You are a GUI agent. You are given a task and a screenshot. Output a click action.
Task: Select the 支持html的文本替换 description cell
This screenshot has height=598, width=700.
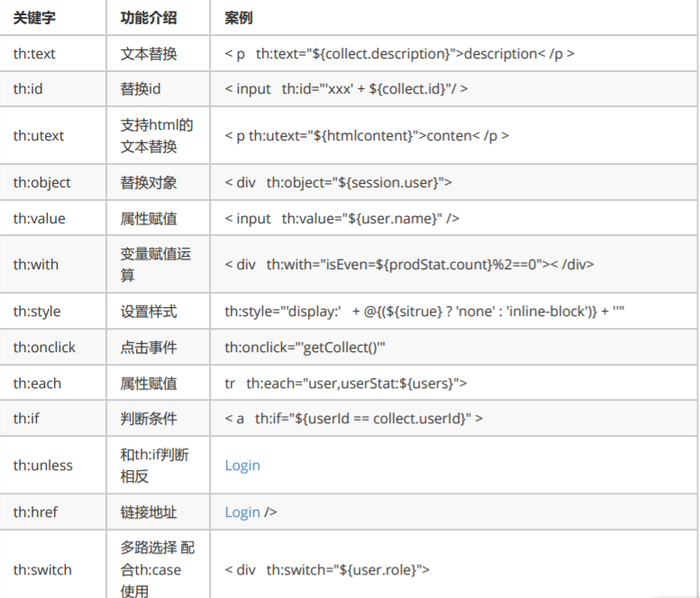(x=157, y=136)
